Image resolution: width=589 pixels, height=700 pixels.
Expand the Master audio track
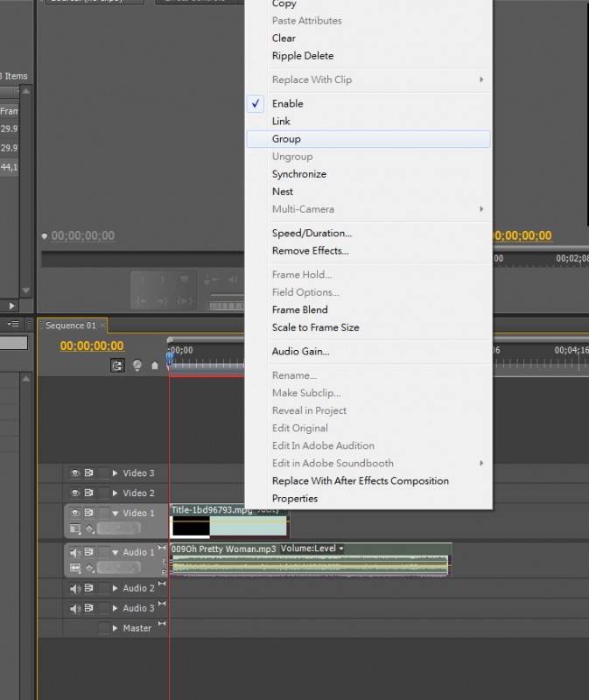click(115, 628)
